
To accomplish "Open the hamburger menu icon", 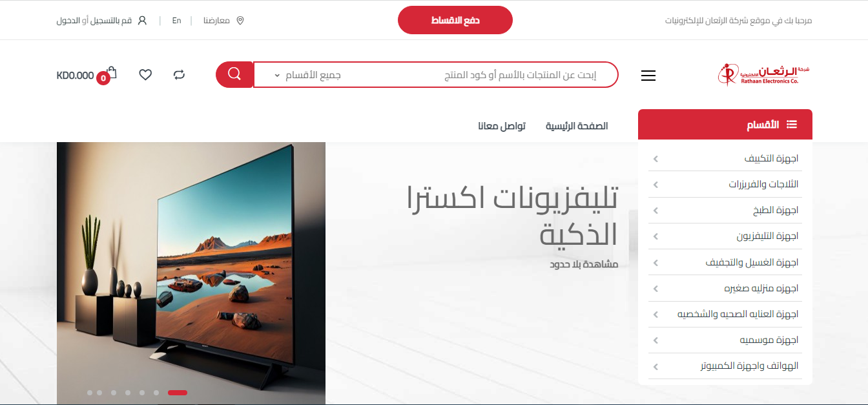I will pyautogui.click(x=648, y=76).
